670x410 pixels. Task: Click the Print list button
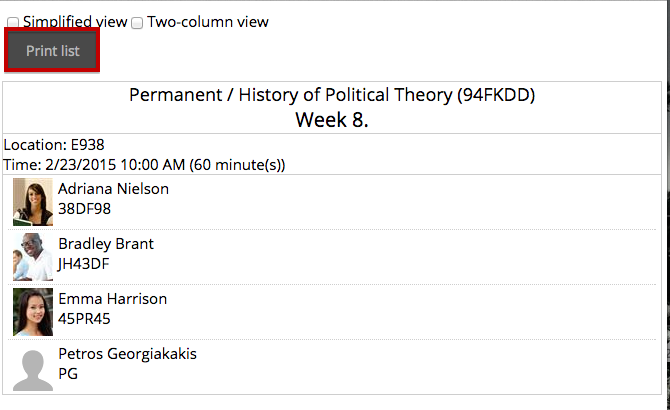click(x=52, y=50)
